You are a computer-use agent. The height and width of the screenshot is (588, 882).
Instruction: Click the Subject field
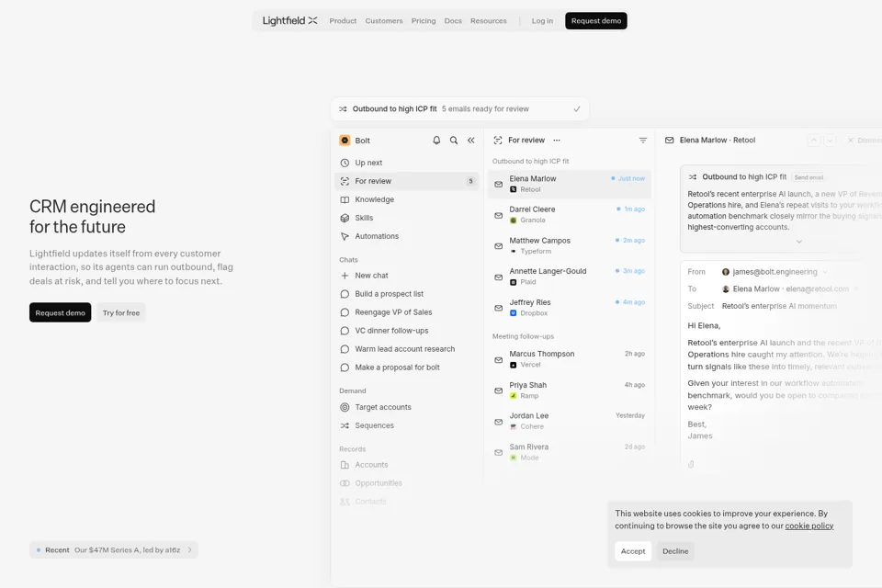click(779, 306)
